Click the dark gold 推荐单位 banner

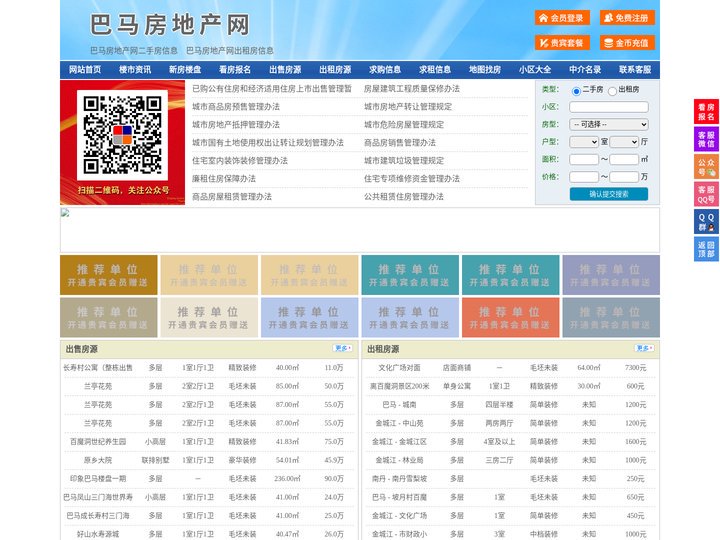point(109,275)
